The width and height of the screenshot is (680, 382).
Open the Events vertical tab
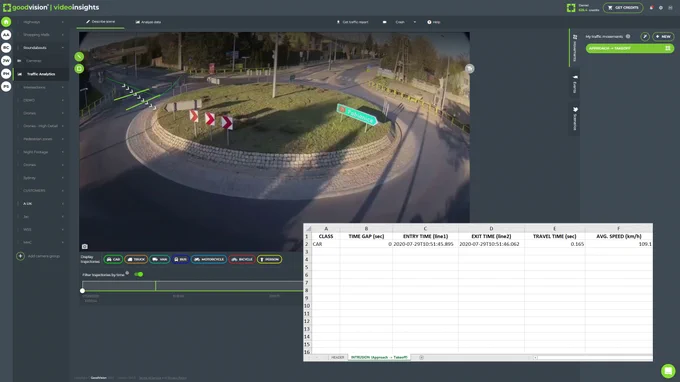pyautogui.click(x=574, y=84)
